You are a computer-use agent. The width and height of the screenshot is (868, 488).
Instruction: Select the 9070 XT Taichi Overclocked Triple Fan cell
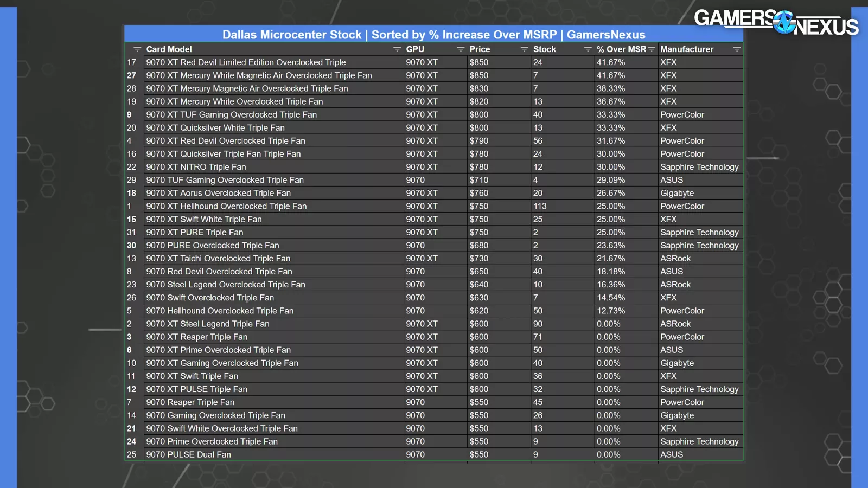pos(218,259)
